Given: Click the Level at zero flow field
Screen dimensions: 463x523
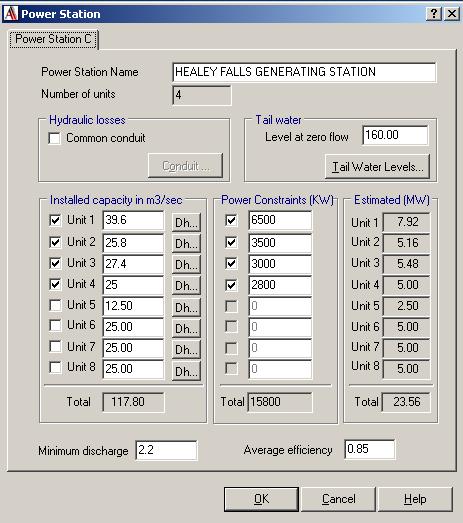Looking at the screenshot, I should pos(395,135).
